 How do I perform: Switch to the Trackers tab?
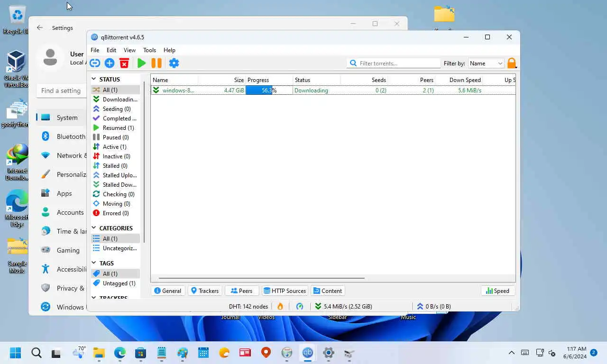coord(204,291)
